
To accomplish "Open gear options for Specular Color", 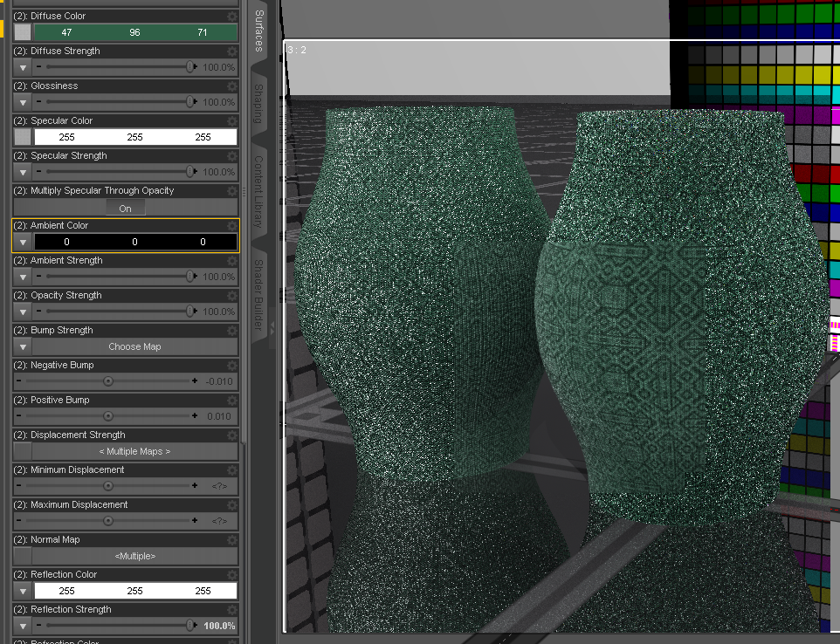I will (232, 120).
